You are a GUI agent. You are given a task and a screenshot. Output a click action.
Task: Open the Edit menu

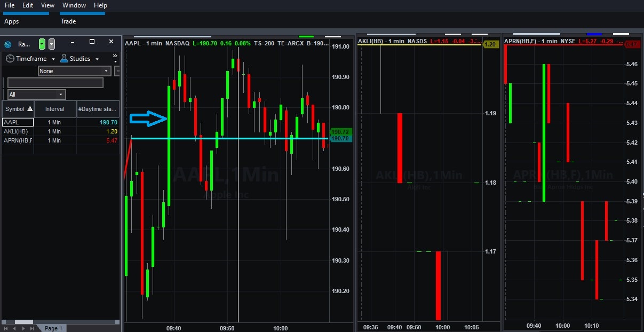[28, 5]
